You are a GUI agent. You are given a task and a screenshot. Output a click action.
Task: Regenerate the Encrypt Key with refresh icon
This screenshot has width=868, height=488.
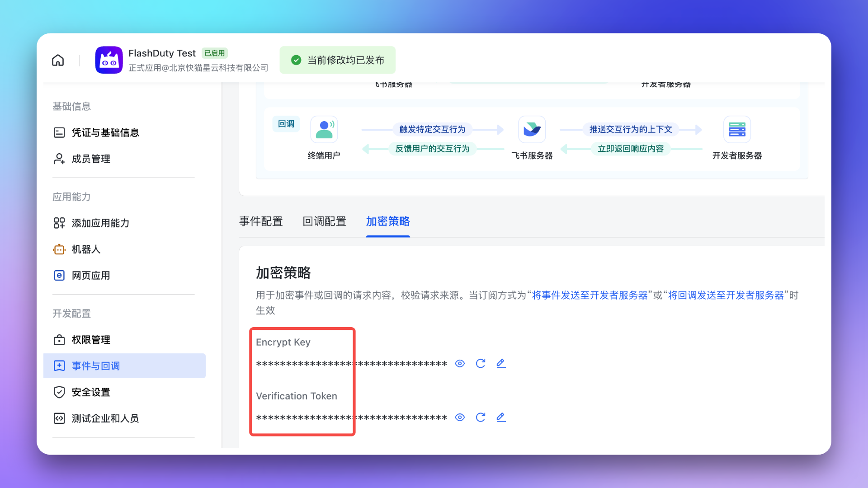(x=481, y=364)
